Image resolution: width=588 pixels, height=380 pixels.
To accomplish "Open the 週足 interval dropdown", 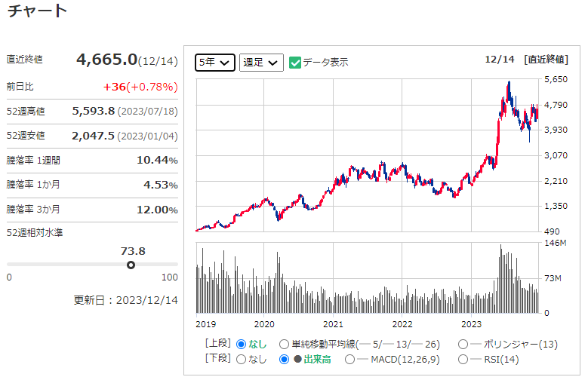I will point(260,63).
